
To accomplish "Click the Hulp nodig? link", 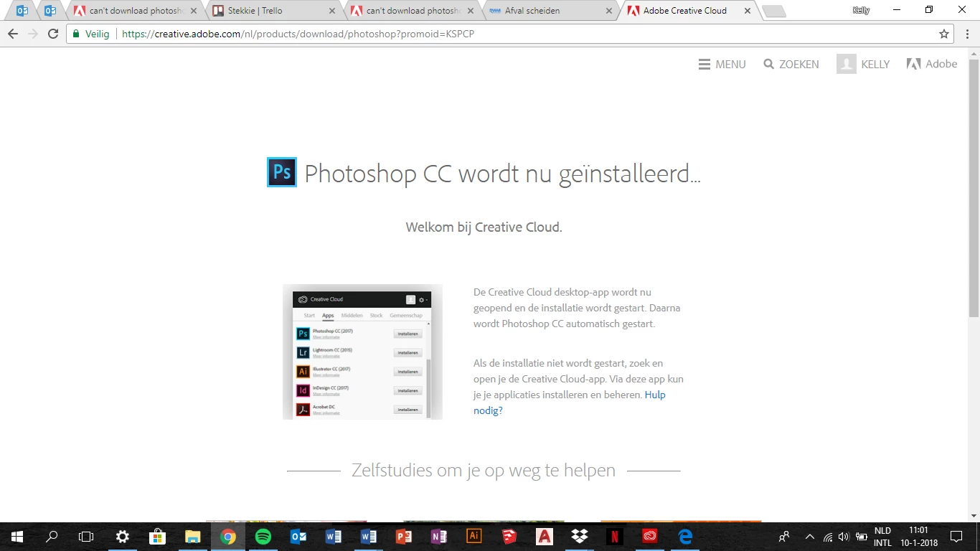I will (x=570, y=402).
